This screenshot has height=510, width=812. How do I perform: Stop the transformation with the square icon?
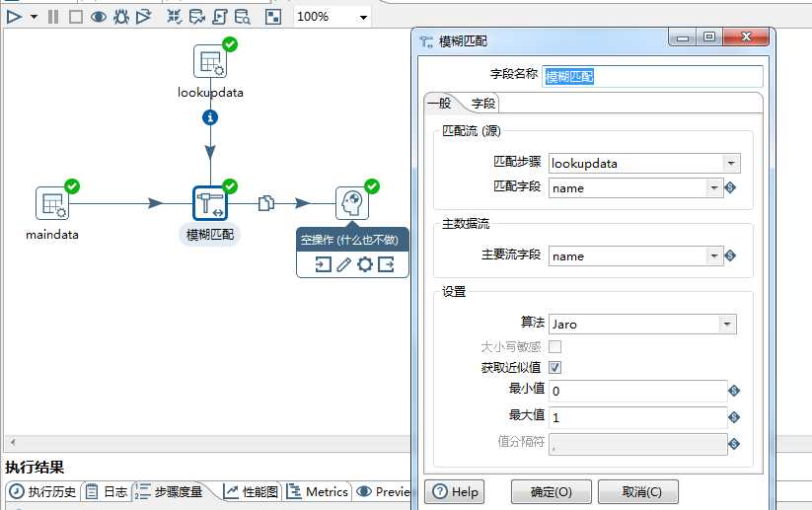click(76, 17)
